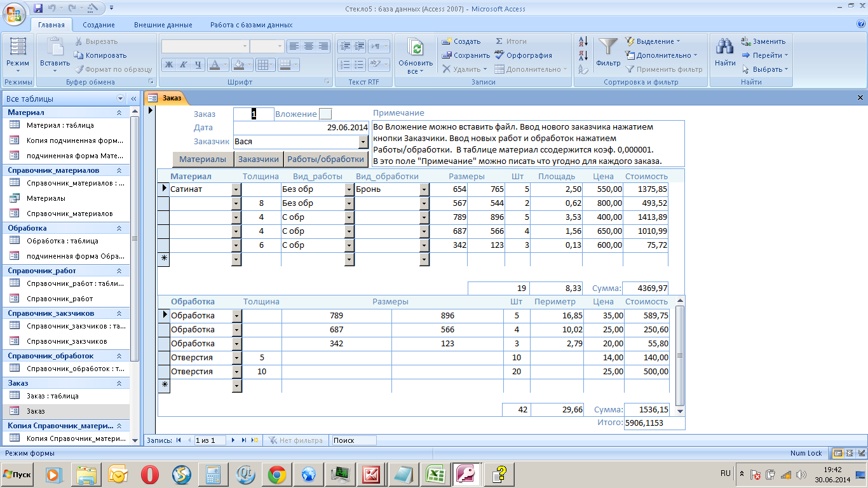Switch to the Главная ribbon tab
Image resolution: width=868 pixels, height=488 pixels.
51,25
